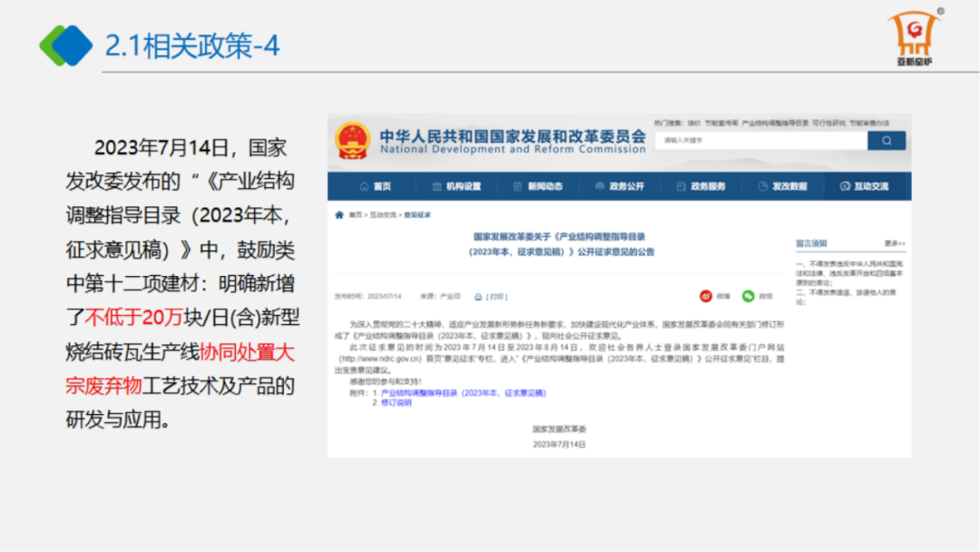Click the national emblem logo
Screen dimensions: 980x552
(x=352, y=142)
